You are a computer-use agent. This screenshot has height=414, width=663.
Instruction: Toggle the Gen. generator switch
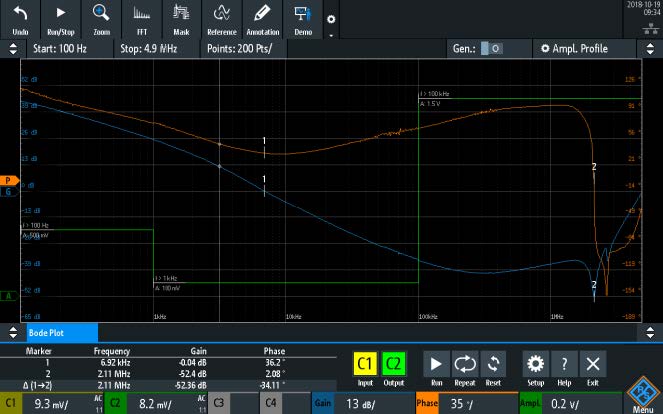coord(490,48)
